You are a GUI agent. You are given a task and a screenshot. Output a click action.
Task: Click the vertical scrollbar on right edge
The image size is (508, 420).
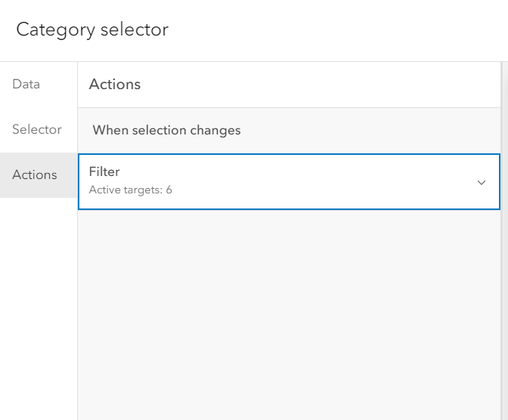pos(504,241)
